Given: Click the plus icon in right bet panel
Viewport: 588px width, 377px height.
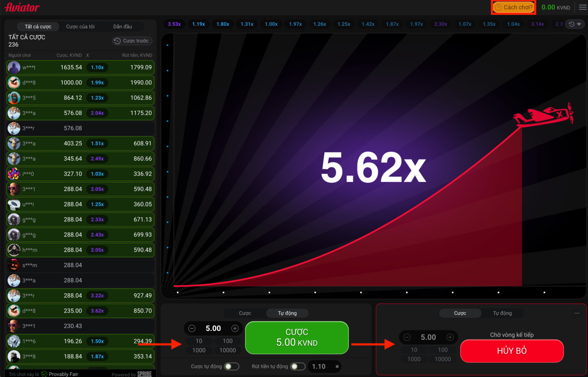Looking at the screenshot, I should tap(450, 337).
